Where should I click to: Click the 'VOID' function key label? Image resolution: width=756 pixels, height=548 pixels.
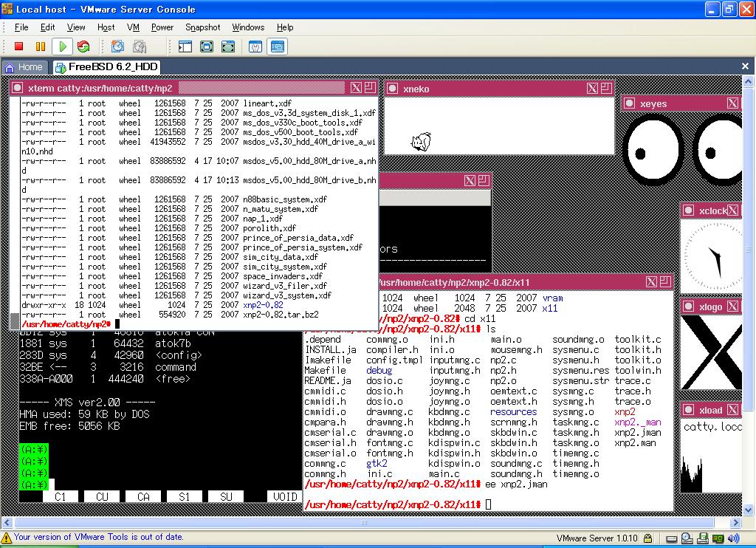coord(285,496)
